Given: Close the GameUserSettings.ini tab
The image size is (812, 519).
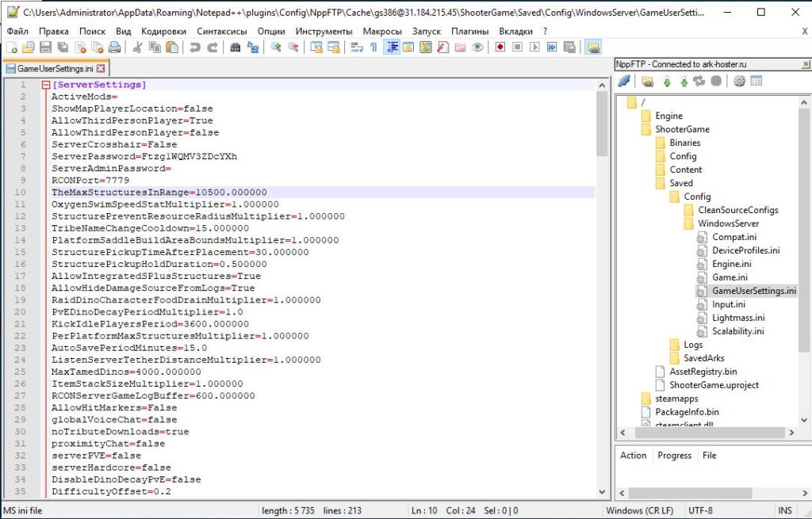Looking at the screenshot, I should click(x=101, y=68).
